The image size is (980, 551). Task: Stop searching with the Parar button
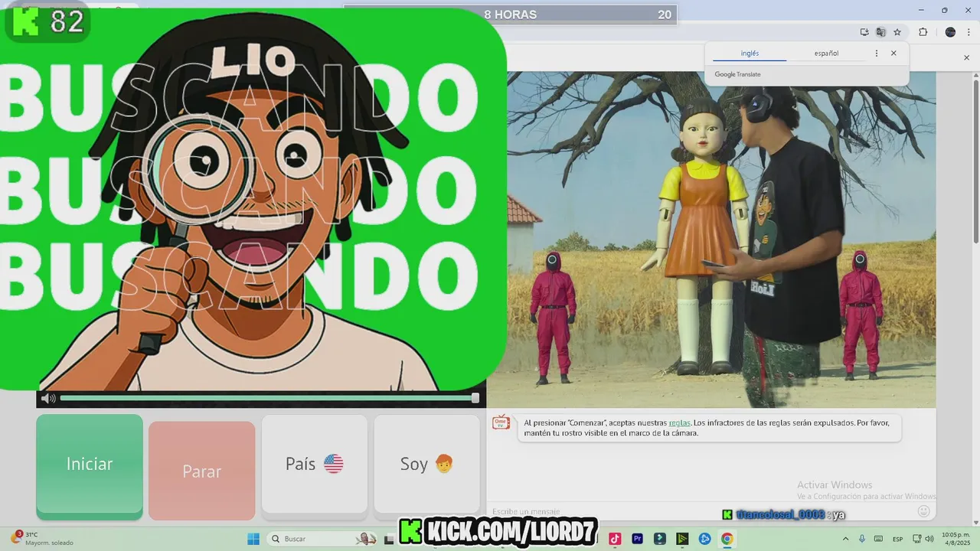201,471
